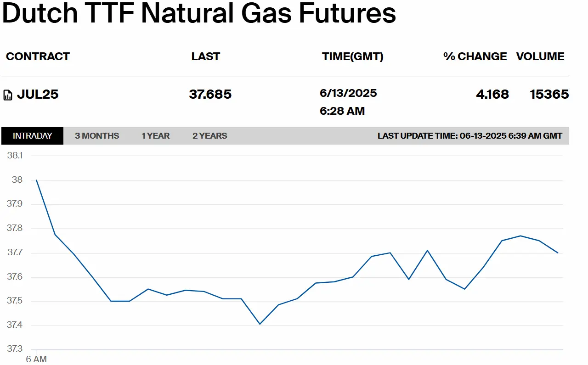Click the volume figure 15365

click(x=549, y=95)
